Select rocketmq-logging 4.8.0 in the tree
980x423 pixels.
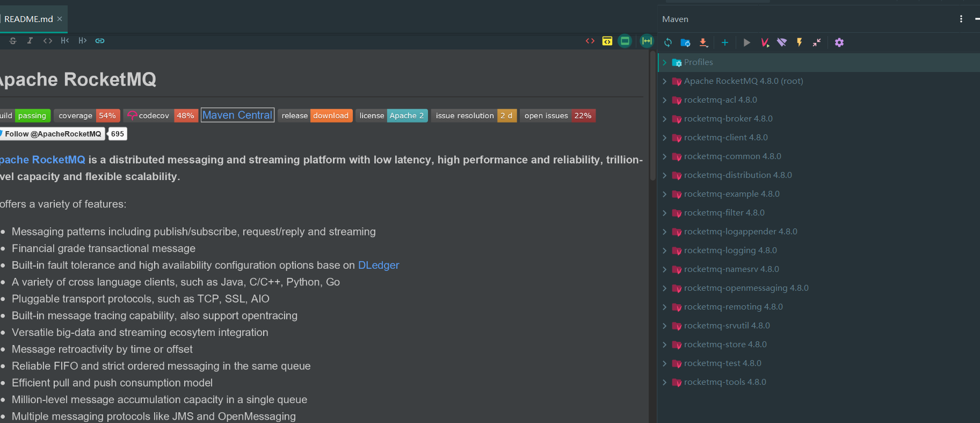(730, 250)
